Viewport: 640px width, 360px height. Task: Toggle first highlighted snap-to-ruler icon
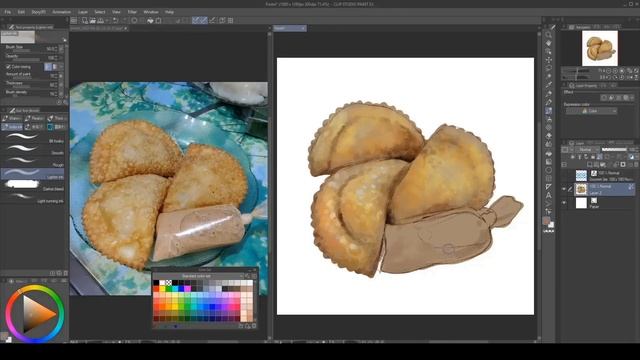(x=196, y=20)
